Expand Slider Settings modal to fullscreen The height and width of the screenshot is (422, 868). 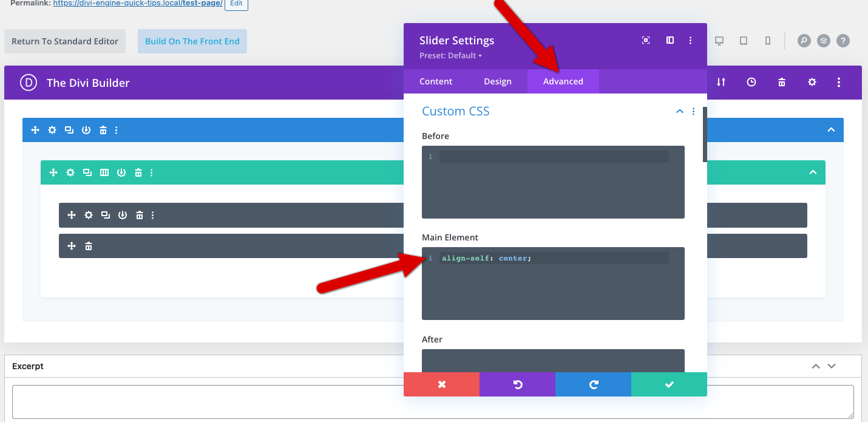646,40
